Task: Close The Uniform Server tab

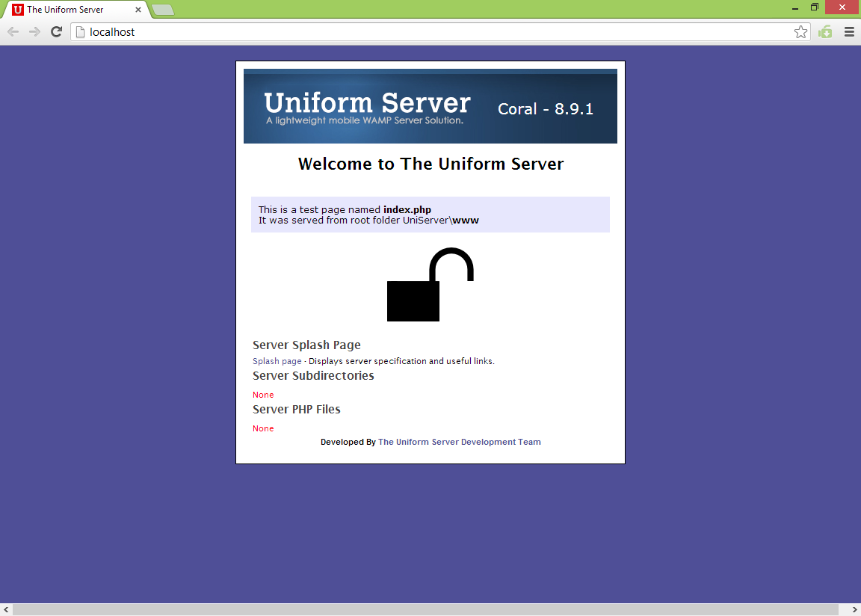Action: coord(138,9)
